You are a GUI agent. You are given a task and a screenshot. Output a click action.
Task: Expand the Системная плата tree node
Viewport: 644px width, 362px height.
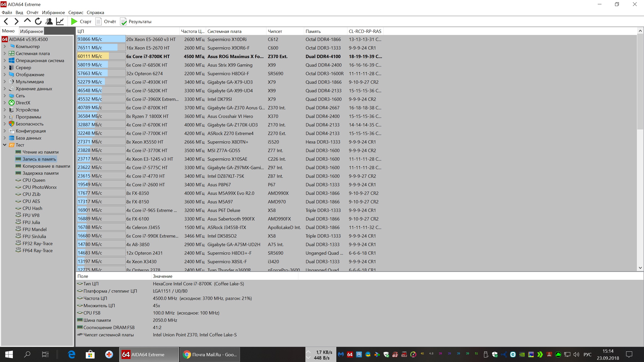tap(5, 54)
